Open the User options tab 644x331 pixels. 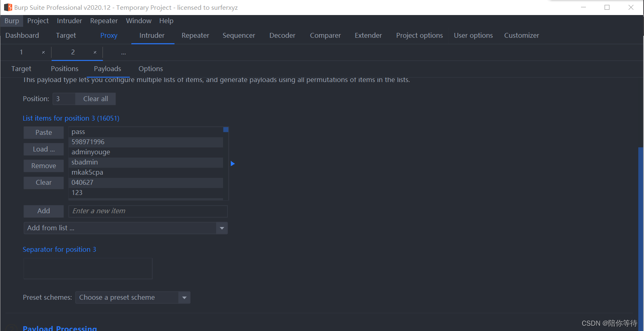[473, 35]
